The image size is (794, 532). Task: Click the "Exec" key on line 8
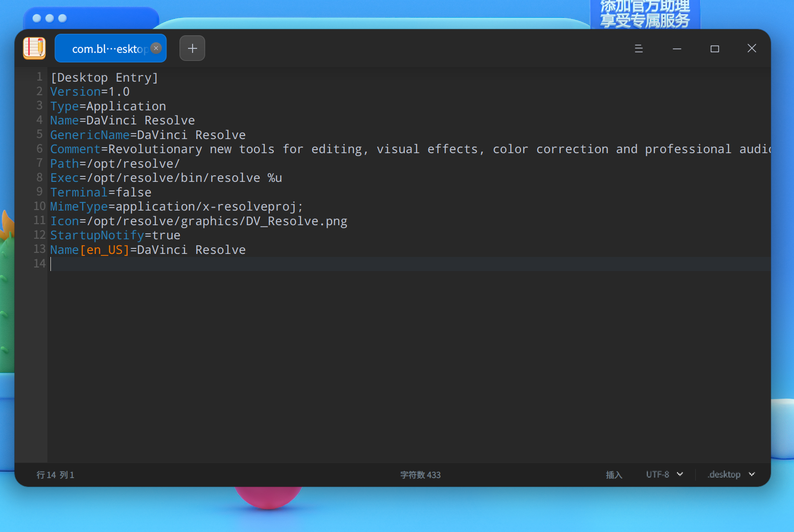[65, 178]
